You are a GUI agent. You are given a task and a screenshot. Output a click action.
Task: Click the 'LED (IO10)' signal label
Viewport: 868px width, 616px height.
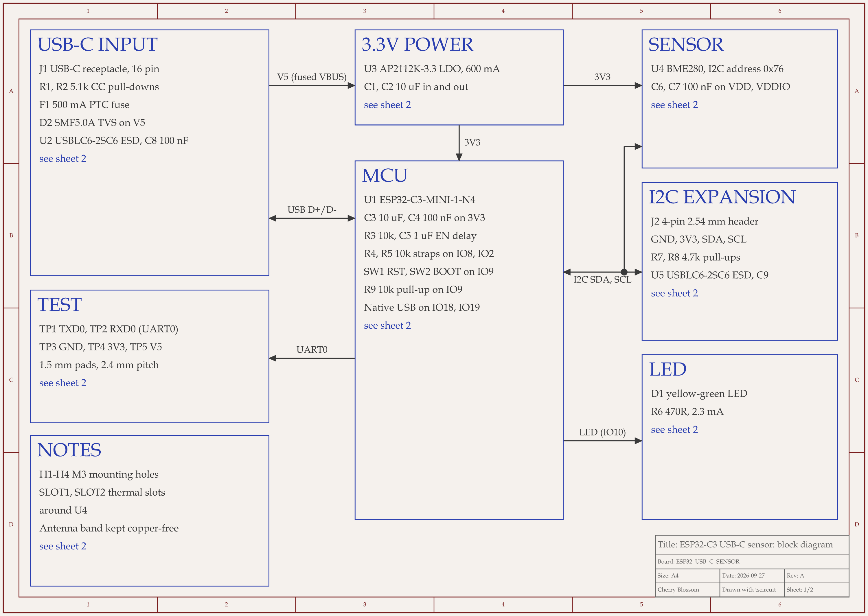(602, 432)
